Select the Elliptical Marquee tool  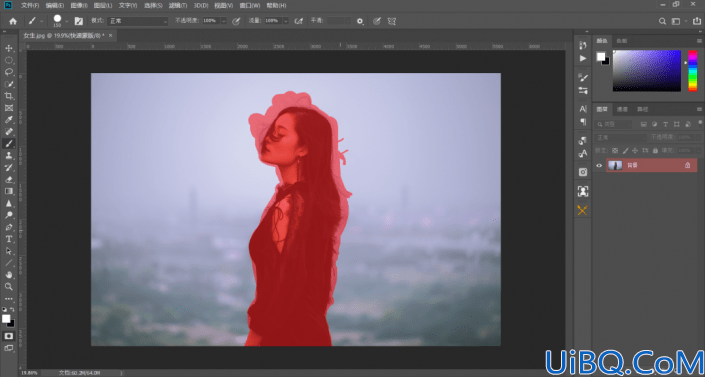(9, 60)
